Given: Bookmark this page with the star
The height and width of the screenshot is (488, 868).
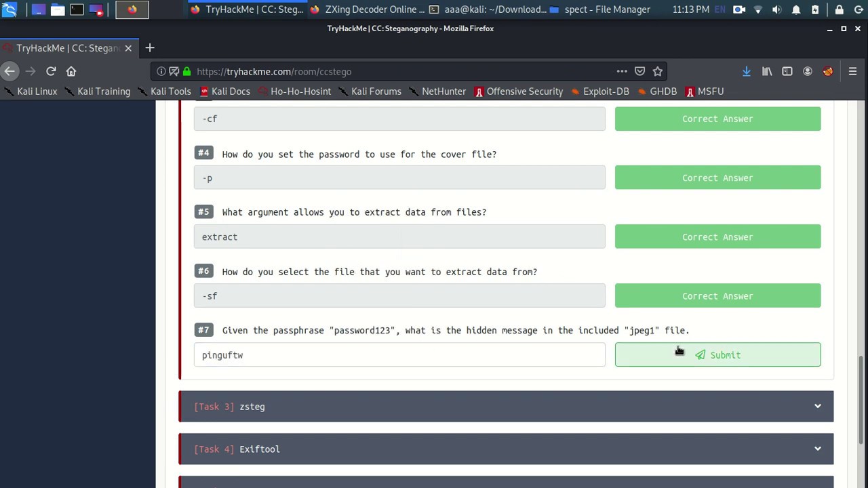Looking at the screenshot, I should 657,71.
